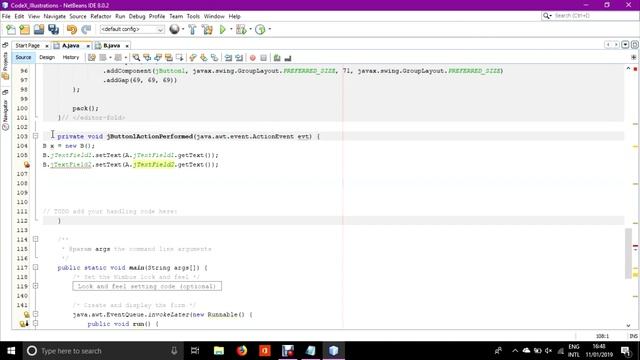Open Task View on the taskbar
640x360 pixels.
[x=195, y=351]
